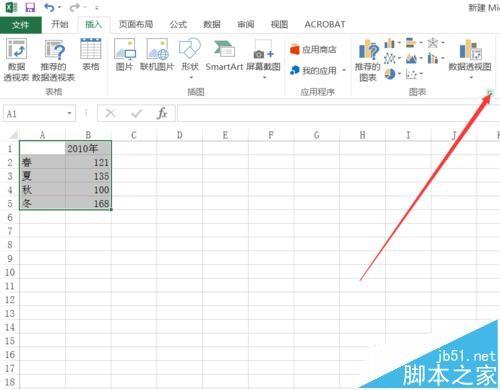Click the cell labeled 春
This screenshot has width=500, height=390.
pyautogui.click(x=43, y=162)
